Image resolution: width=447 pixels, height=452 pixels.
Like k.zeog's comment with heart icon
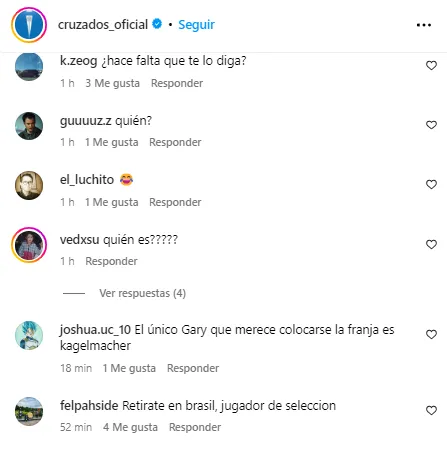431,65
